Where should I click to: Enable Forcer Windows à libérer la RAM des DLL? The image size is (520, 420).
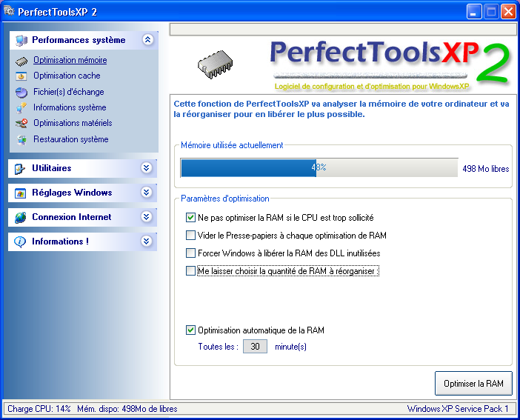point(190,253)
